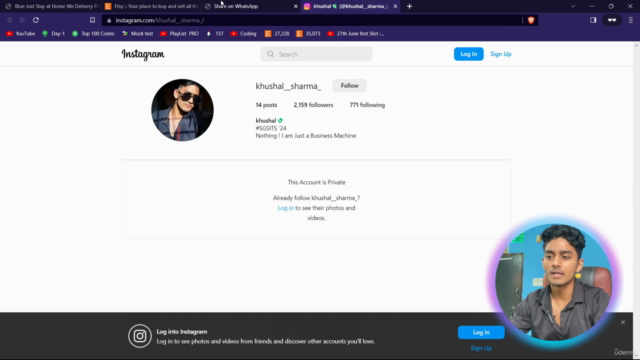This screenshot has height=360, width=640.
Task: Click the site lock icon in address bar
Action: [x=109, y=20]
